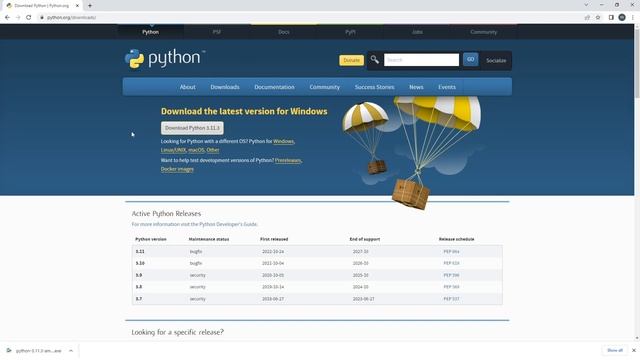Open the tab search chevron in title bar
The width and height of the screenshot is (640, 360).
(x=586, y=5)
